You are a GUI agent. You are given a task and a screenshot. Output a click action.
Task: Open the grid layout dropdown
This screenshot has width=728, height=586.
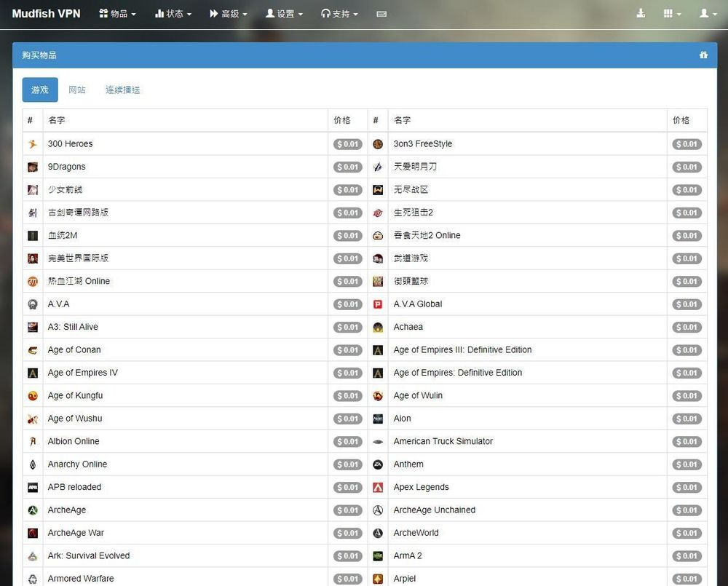673,14
